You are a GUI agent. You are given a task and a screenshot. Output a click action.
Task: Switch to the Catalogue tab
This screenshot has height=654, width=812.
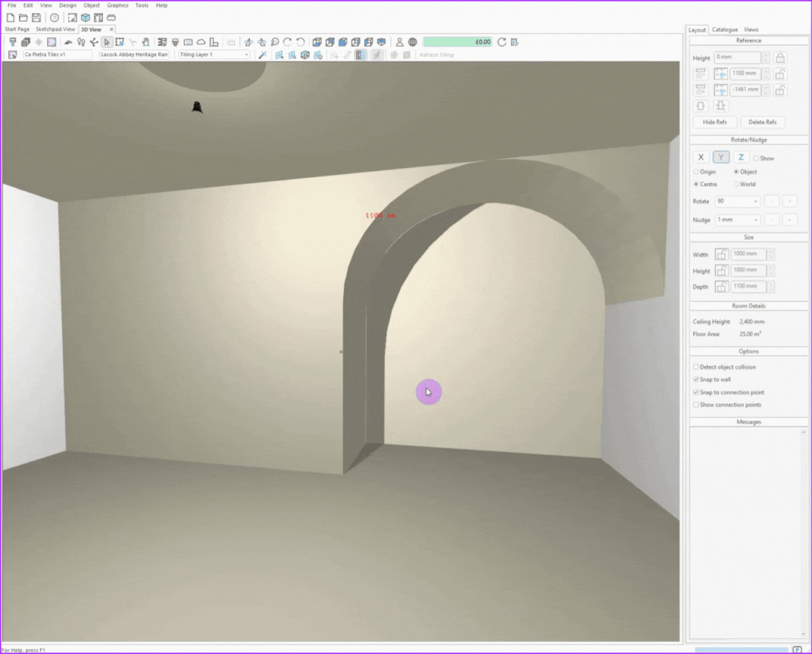pos(724,30)
